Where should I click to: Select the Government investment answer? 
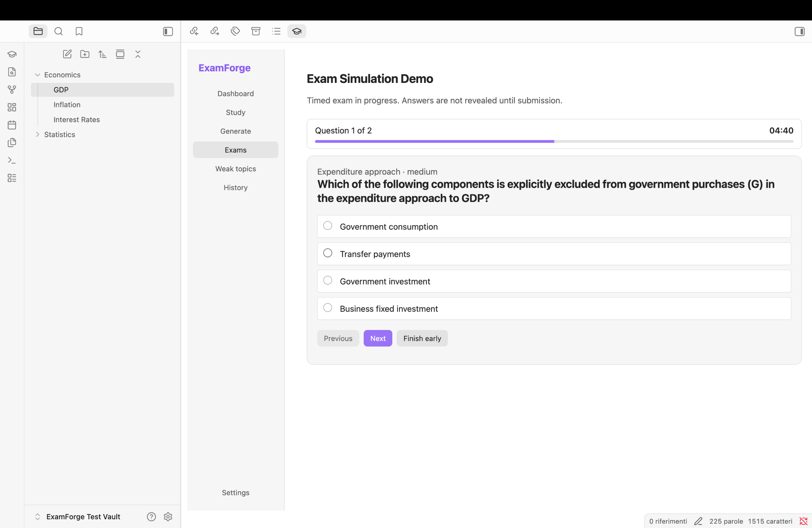554,281
